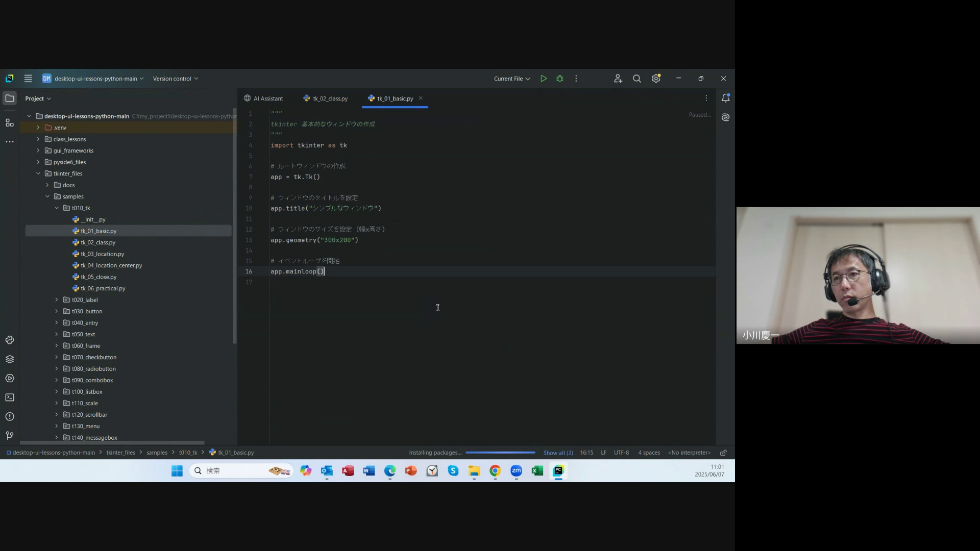
Task: Click the Search Everywhere magnifier icon
Action: pos(637,79)
